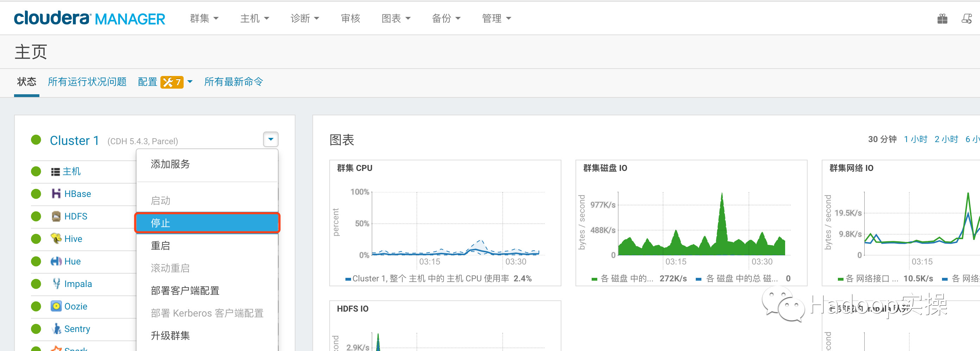
Task: Open the 配置 tab link
Action: [x=147, y=81]
